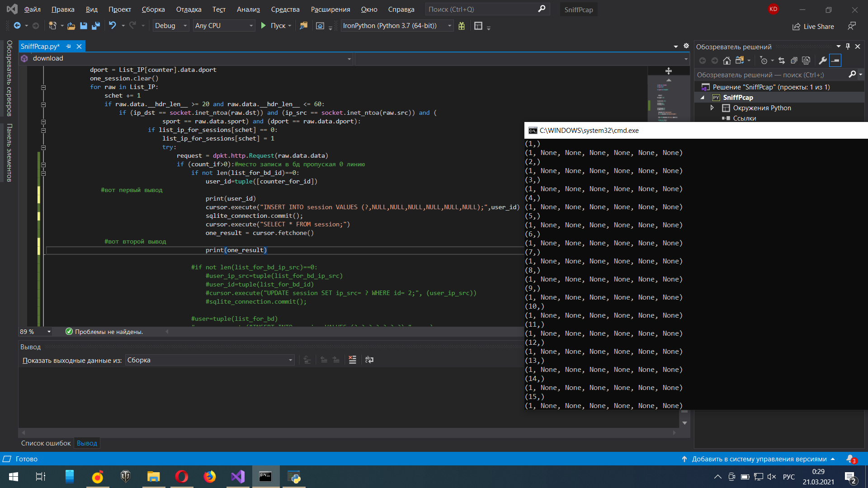The height and width of the screenshot is (488, 868).
Task: Open the Обозреватель серверов side panel
Action: [x=9, y=79]
